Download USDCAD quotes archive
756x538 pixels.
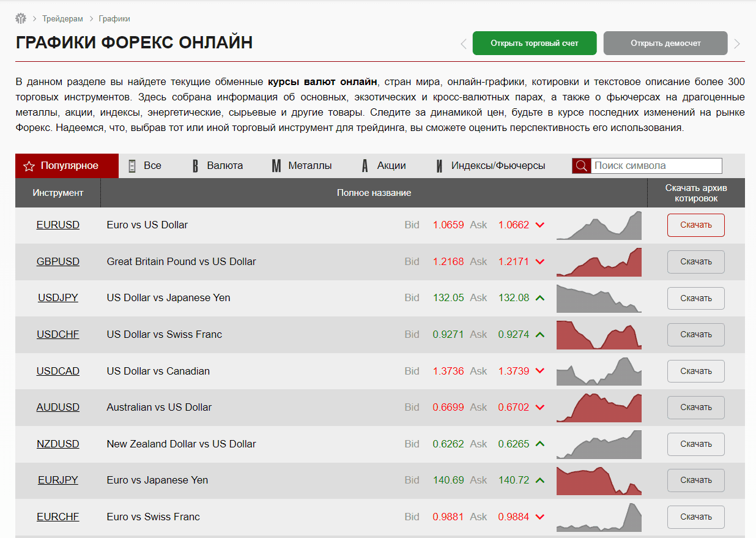pyautogui.click(x=696, y=371)
